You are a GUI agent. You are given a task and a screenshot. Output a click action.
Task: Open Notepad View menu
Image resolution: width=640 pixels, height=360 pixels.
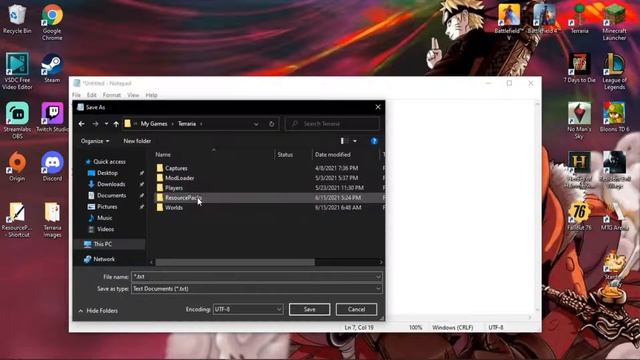pos(133,95)
